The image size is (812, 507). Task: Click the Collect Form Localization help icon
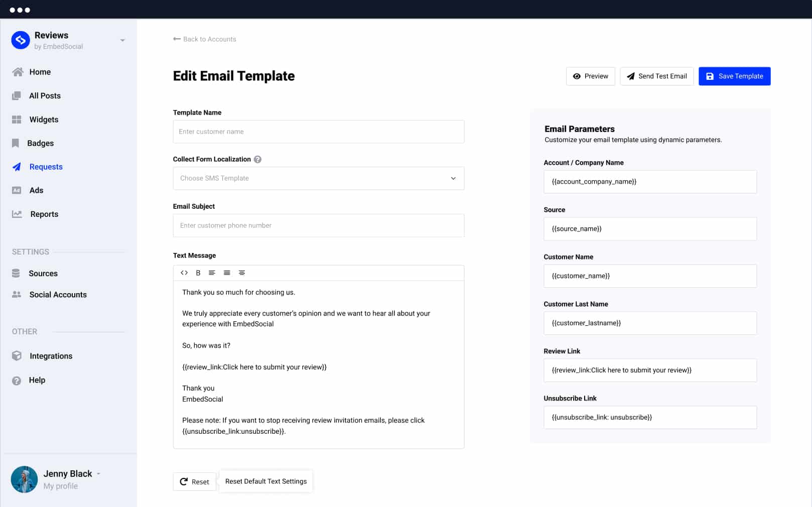coord(257,159)
